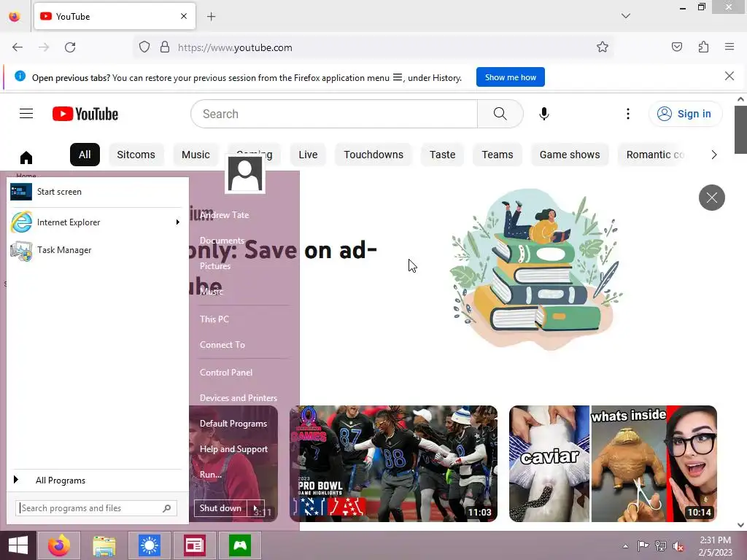Expand the Shut down options arrow
Image resolution: width=747 pixels, height=560 pixels.
256,508
